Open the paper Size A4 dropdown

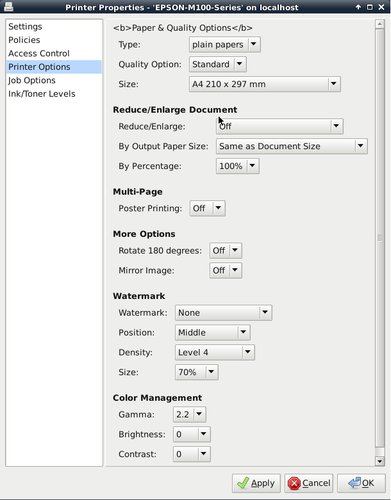(x=265, y=84)
